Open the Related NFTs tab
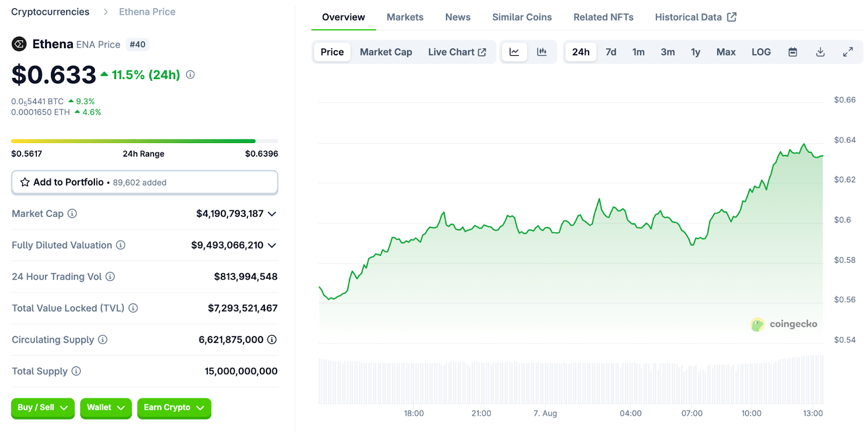Image resolution: width=868 pixels, height=432 pixels. coord(603,17)
